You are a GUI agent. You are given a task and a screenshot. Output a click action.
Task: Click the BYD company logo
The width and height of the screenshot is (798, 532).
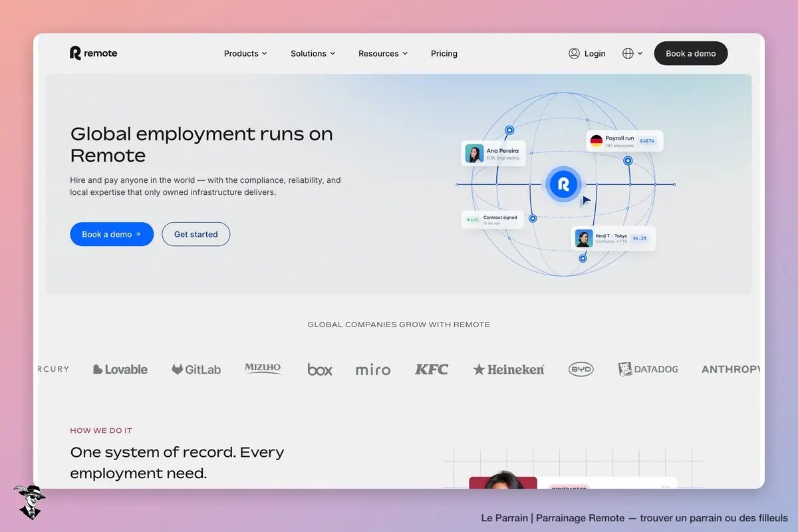[581, 369]
